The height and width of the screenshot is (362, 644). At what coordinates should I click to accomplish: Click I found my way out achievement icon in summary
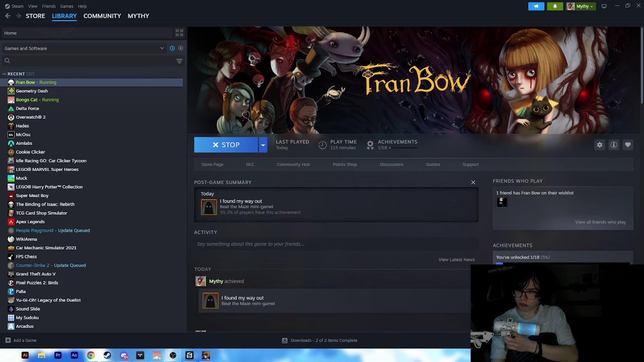click(209, 207)
